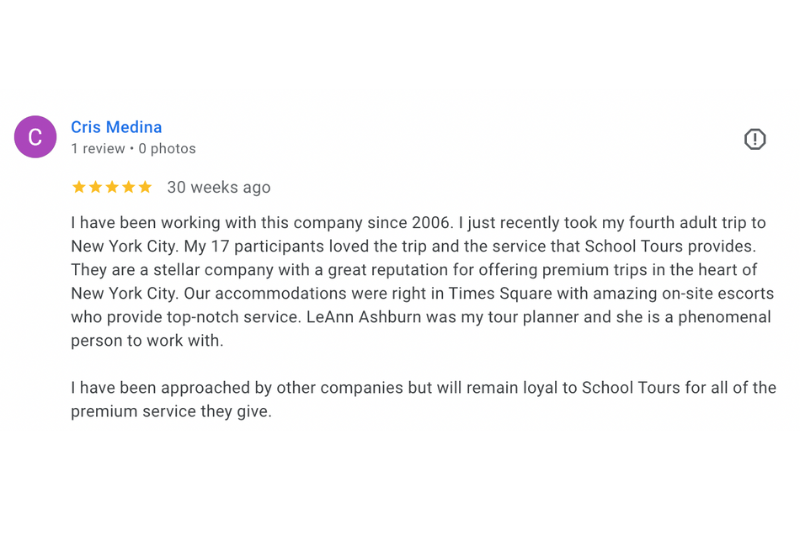
Task: Click the first gold star
Action: pos(79,187)
